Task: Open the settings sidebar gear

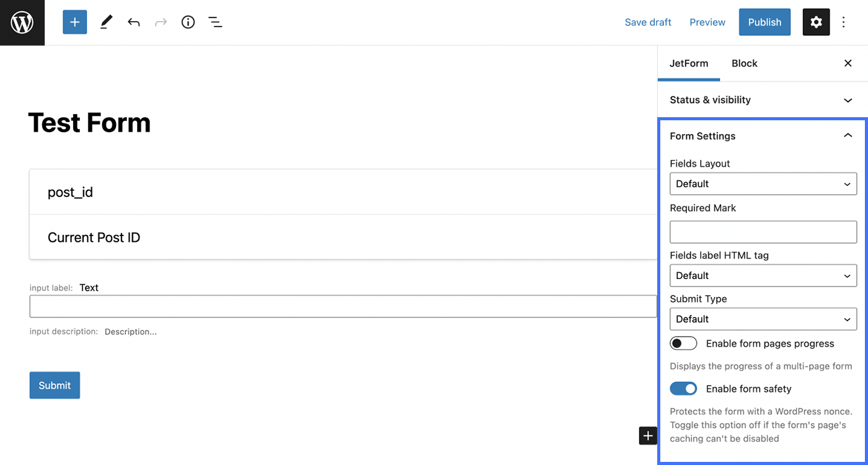Action: tap(816, 22)
